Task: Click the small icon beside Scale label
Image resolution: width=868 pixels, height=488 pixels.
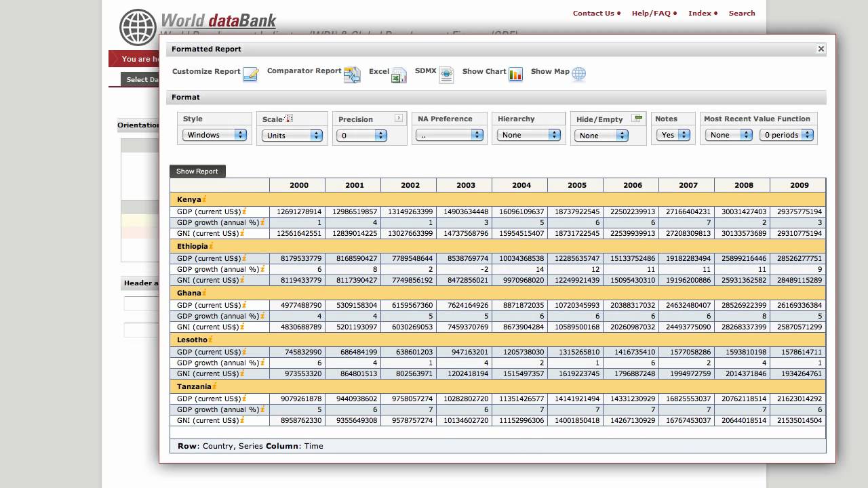Action: (x=288, y=119)
